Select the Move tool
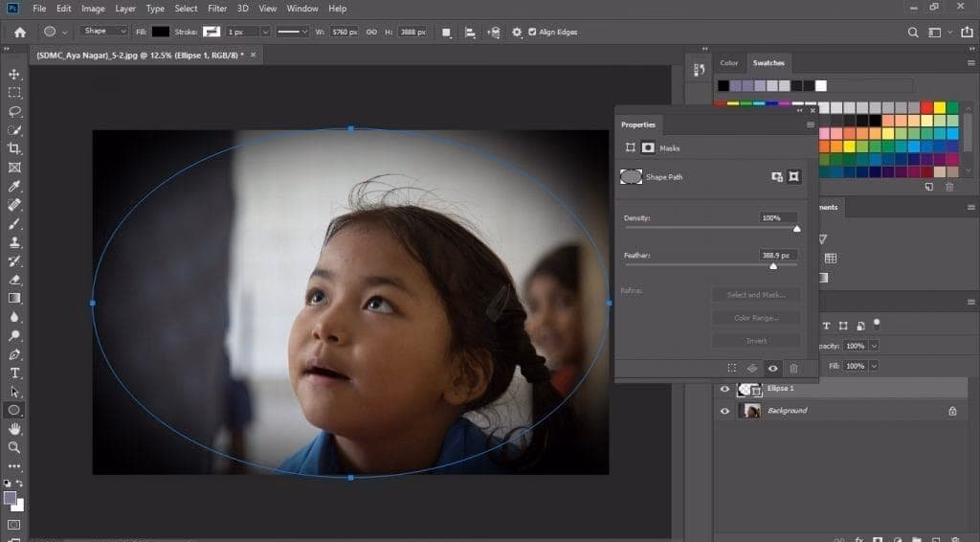Viewport: 980px width, 542px height. click(14, 75)
